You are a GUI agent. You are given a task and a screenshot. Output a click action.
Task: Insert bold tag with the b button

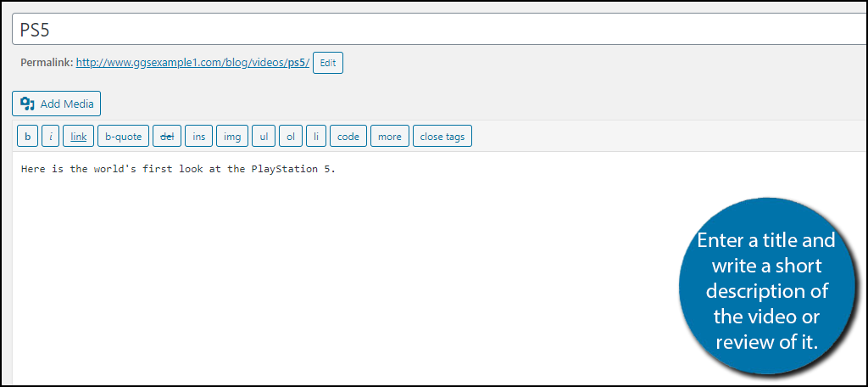(28, 137)
